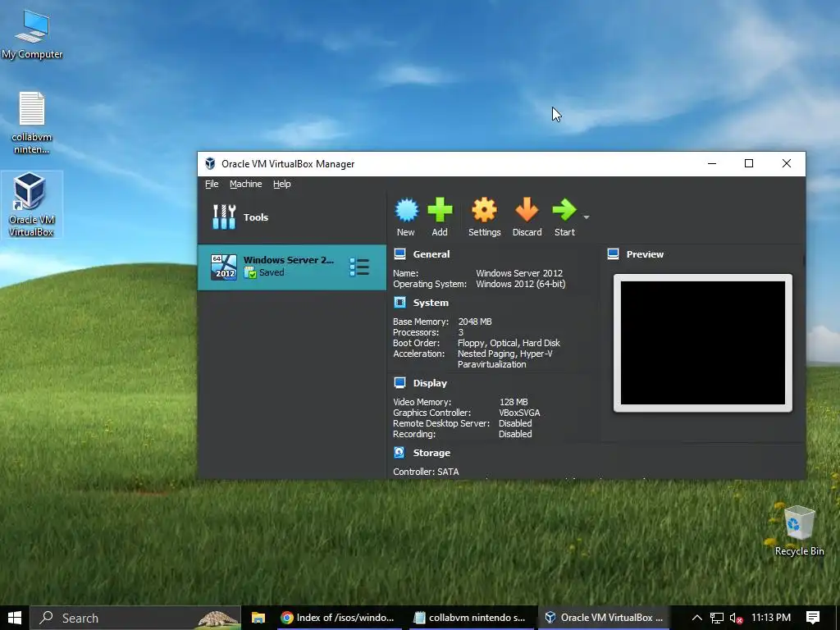Close the VirtualBox Manager window
Viewport: 840px width, 630px height.
click(787, 163)
